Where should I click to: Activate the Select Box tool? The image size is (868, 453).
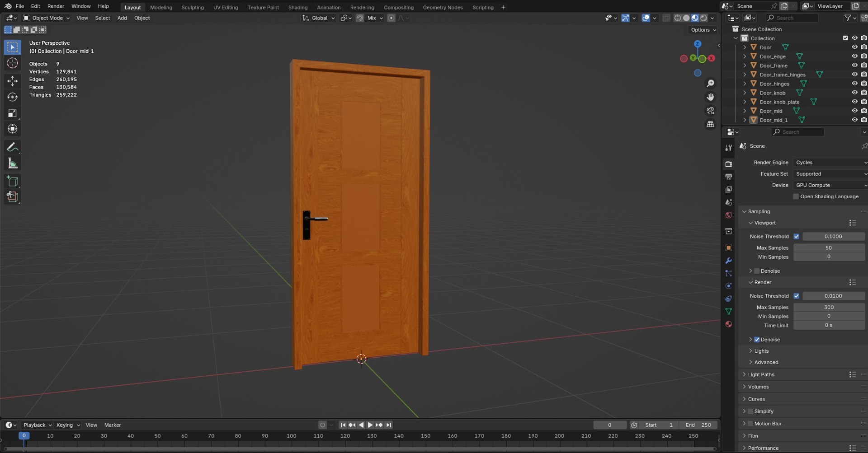click(13, 47)
